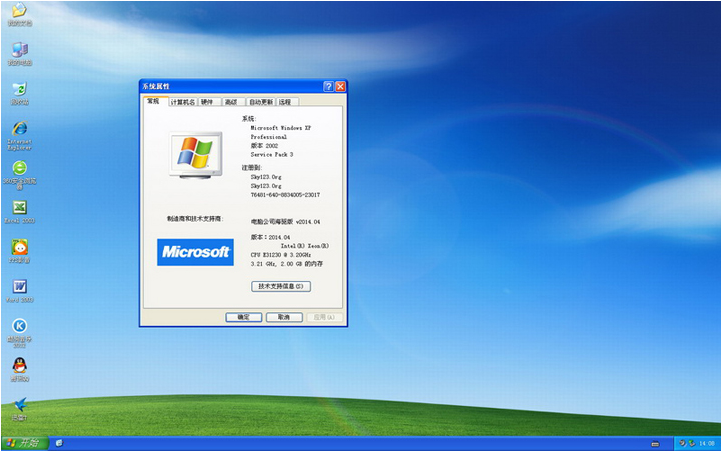Image resolution: width=722 pixels, height=453 pixels.
Task: Open the My Computer desktop icon
Action: pyautogui.click(x=18, y=50)
